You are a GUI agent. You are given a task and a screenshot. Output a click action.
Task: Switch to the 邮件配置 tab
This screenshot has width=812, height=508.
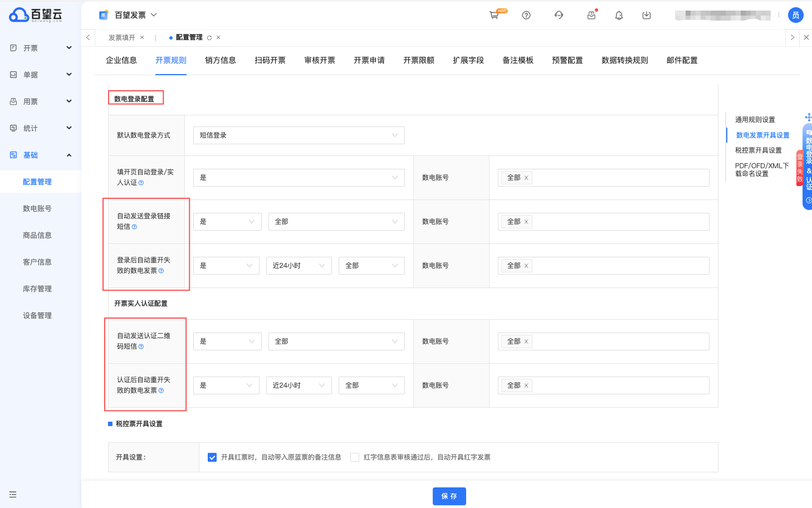[x=682, y=60]
